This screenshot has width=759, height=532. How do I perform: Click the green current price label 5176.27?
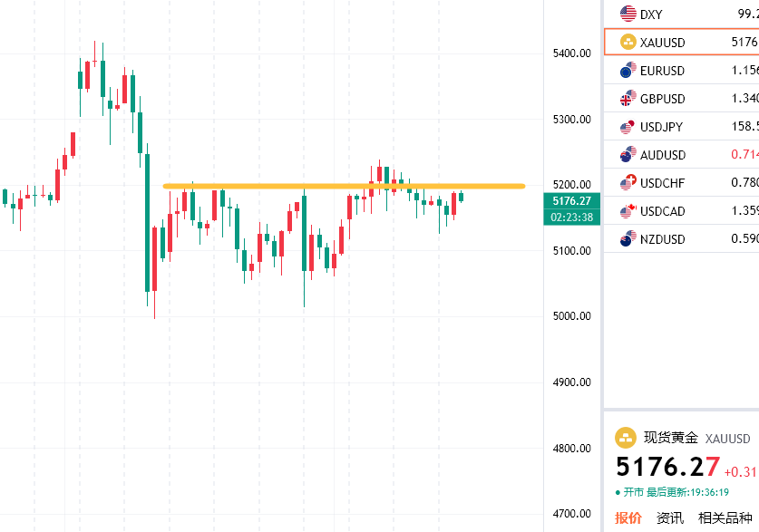click(571, 201)
